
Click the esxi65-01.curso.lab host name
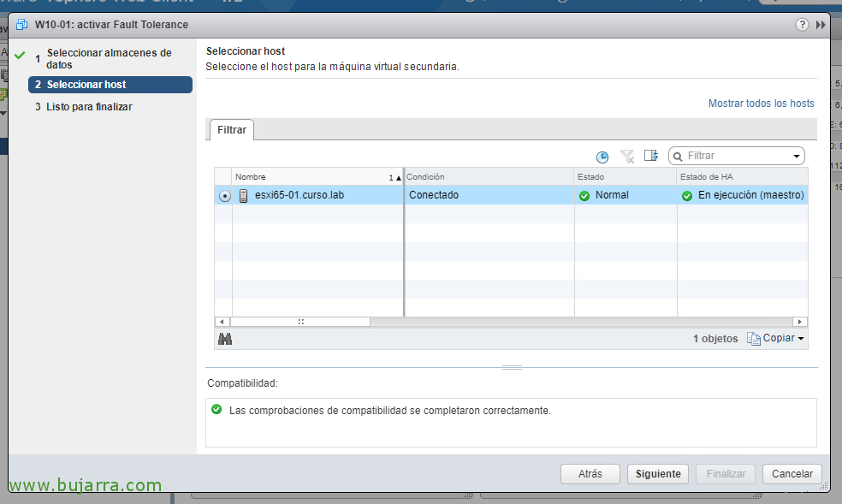(299, 195)
